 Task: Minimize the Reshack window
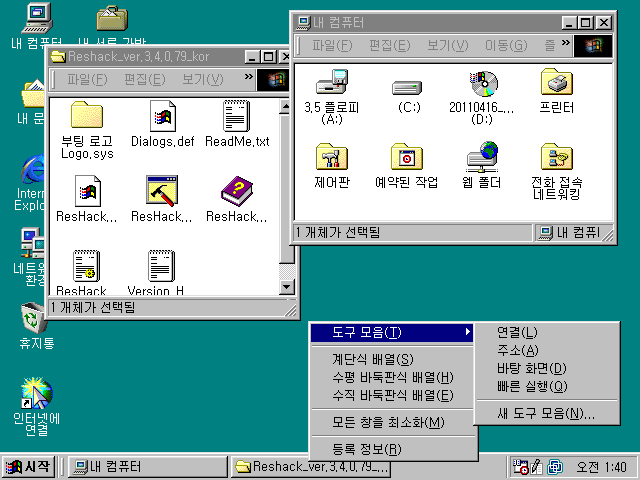[252, 57]
